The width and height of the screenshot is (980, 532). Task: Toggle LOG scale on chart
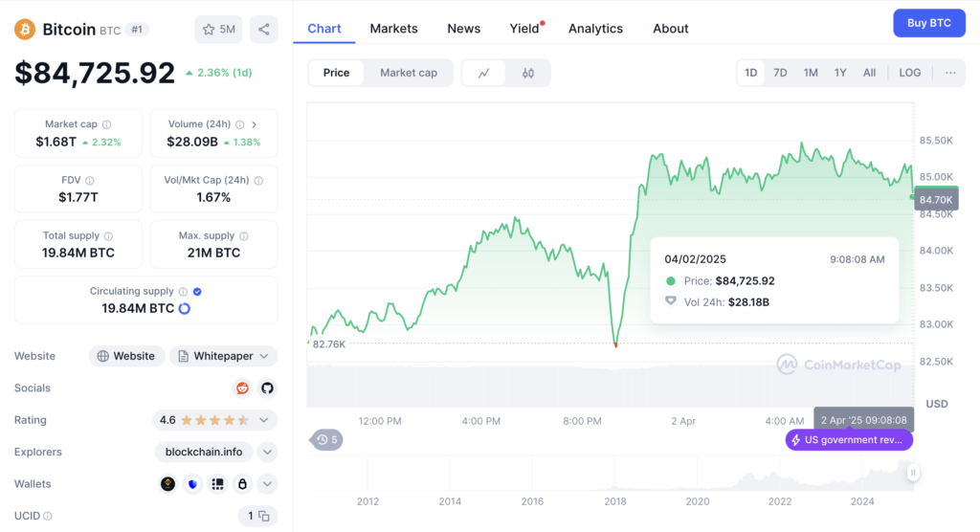(x=910, y=73)
